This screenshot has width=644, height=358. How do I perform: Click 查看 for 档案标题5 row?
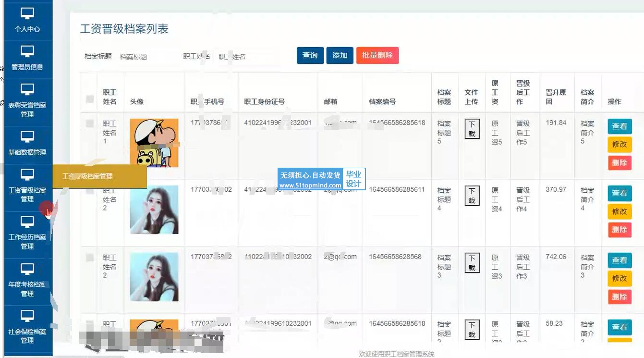[620, 126]
